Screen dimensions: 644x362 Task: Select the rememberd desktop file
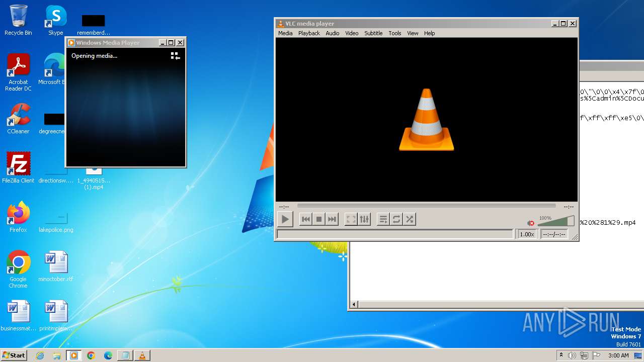[94, 25]
